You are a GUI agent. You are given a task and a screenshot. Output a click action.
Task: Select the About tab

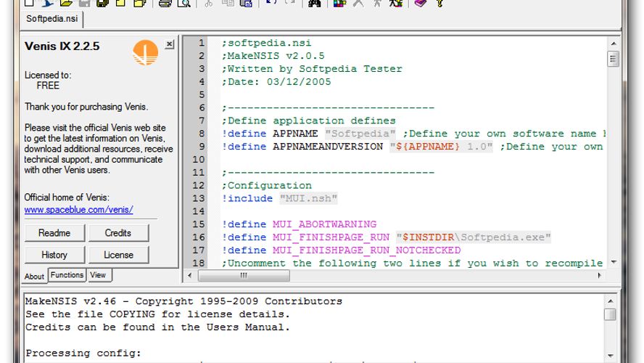coord(34,277)
